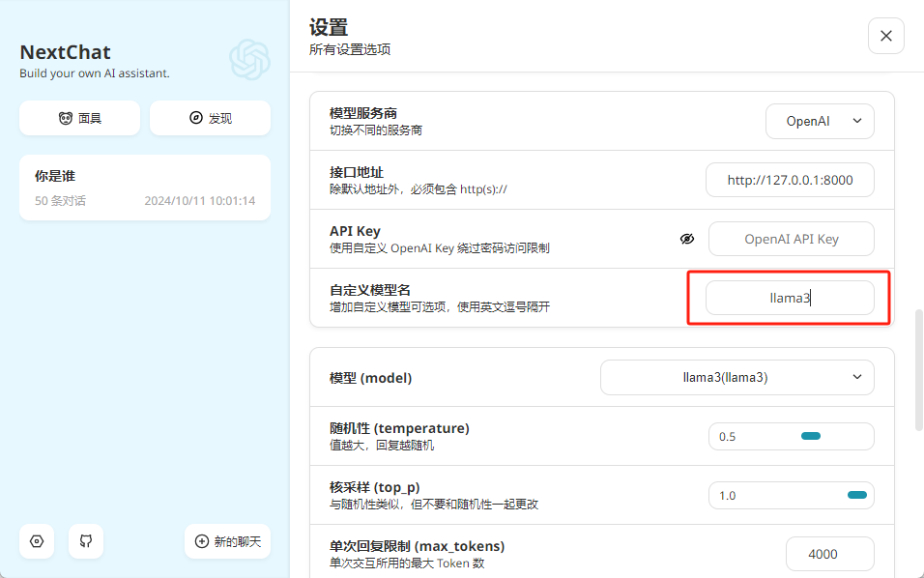Start a new chat with 新的聊天
Image resolution: width=924 pixels, height=578 pixels.
click(x=227, y=541)
